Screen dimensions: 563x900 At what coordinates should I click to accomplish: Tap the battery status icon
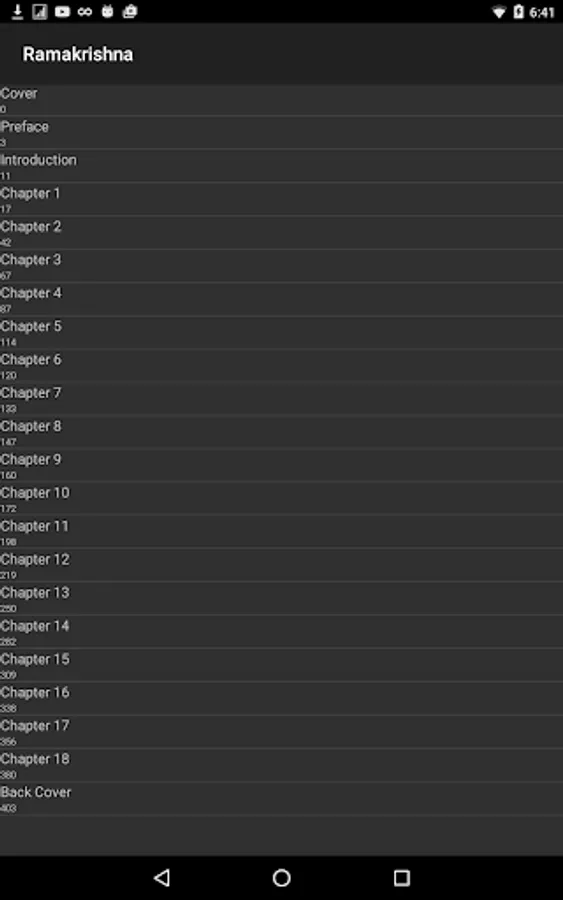[x=518, y=11]
